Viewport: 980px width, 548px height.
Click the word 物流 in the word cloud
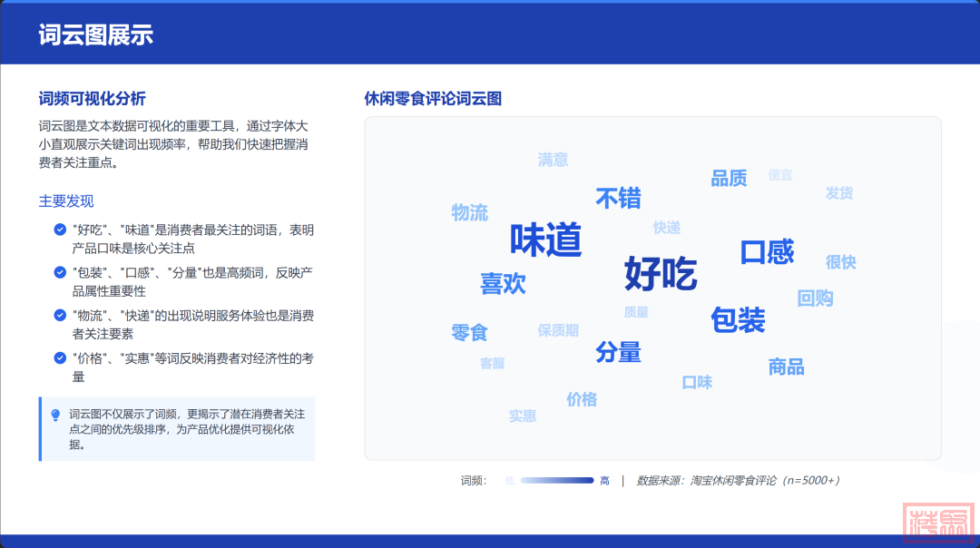click(469, 212)
